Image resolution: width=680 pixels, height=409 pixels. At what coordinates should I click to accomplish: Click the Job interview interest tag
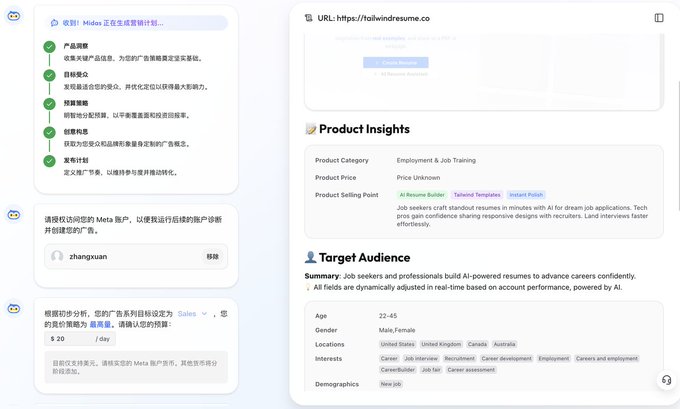click(421, 358)
